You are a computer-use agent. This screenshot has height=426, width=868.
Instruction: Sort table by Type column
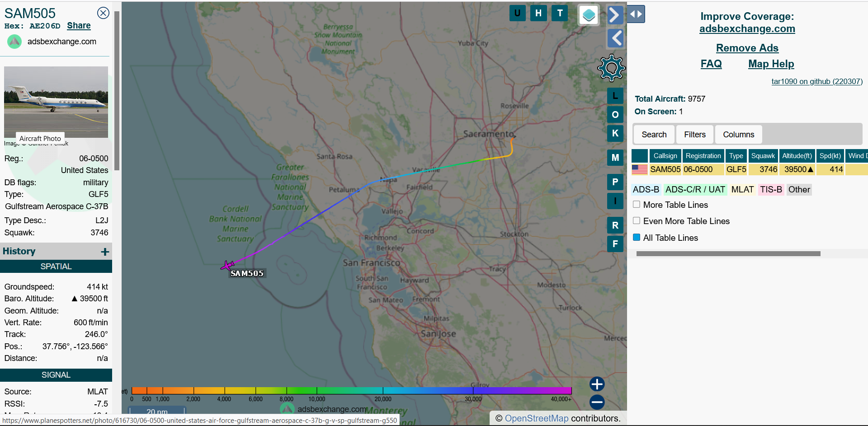click(x=736, y=156)
